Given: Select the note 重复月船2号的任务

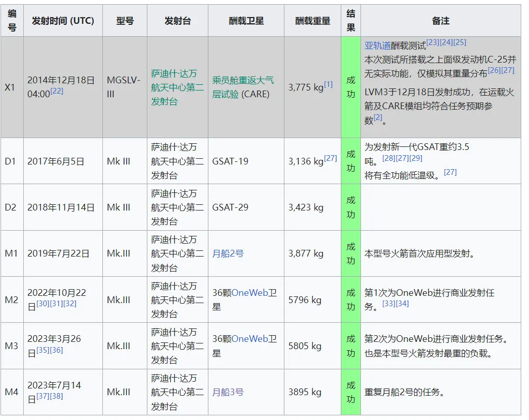Looking at the screenshot, I should click(404, 392).
